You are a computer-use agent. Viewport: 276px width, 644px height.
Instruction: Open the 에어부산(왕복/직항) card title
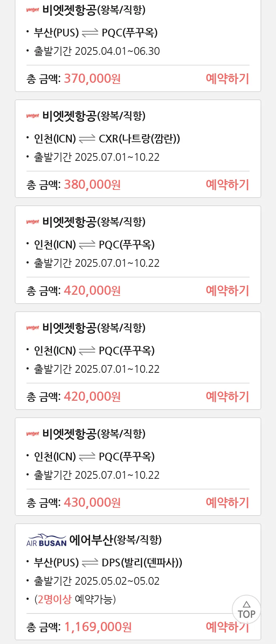(116, 540)
